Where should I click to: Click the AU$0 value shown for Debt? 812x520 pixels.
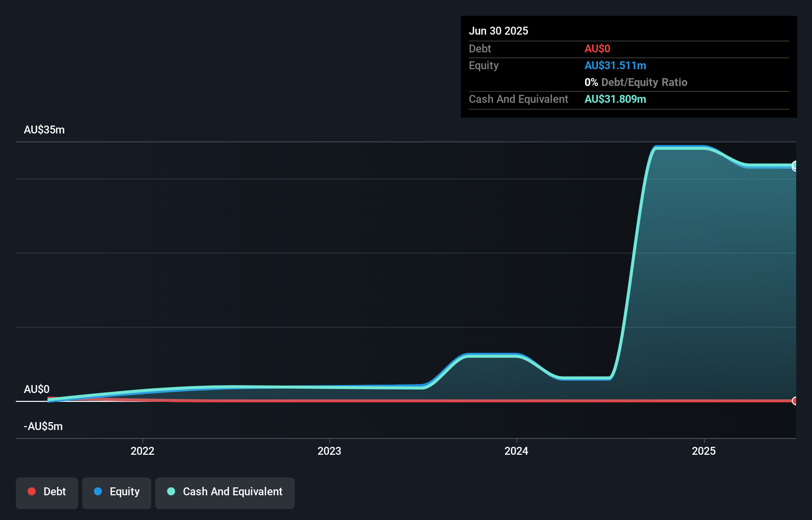pos(597,48)
